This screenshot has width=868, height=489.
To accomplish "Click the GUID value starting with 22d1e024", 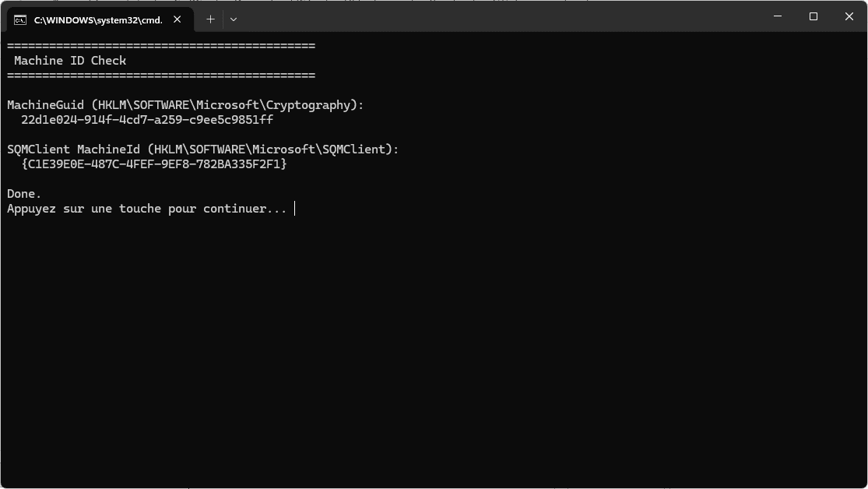I will (147, 120).
